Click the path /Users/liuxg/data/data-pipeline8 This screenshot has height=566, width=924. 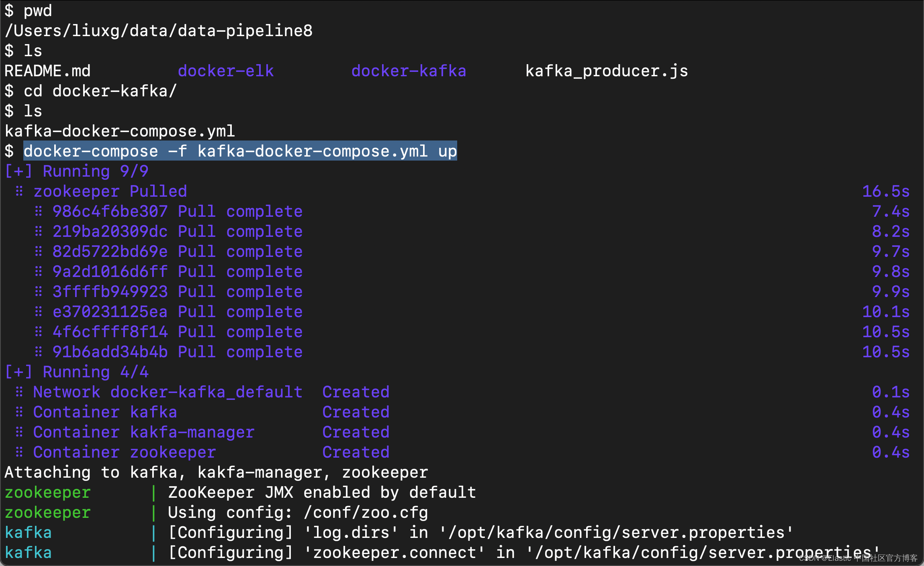pos(159,31)
